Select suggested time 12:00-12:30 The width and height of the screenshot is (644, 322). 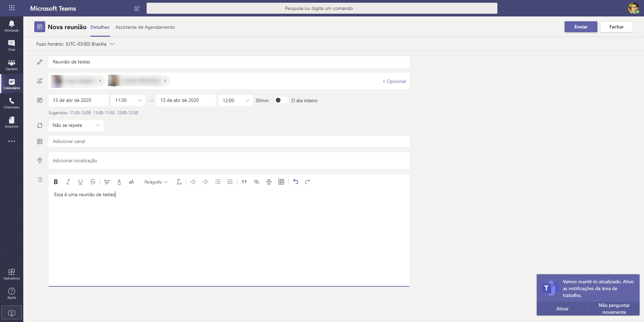click(127, 113)
